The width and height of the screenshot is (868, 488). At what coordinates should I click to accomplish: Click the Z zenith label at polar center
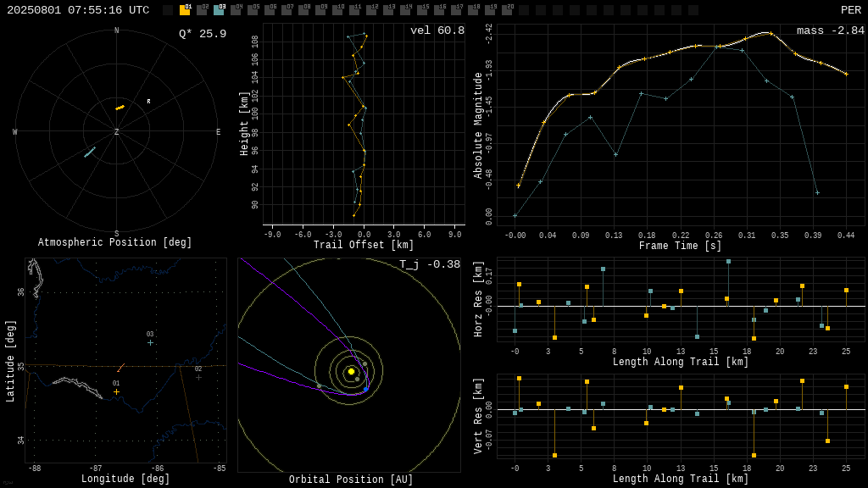click(116, 131)
